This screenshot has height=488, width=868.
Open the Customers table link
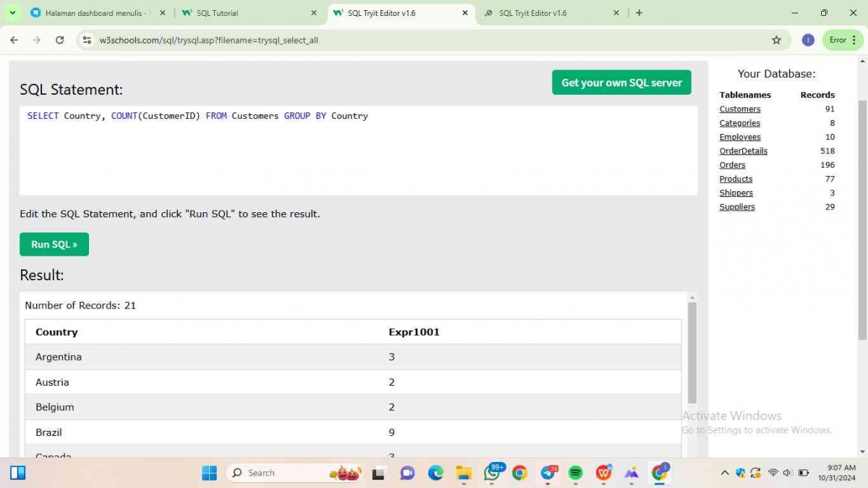click(x=739, y=109)
